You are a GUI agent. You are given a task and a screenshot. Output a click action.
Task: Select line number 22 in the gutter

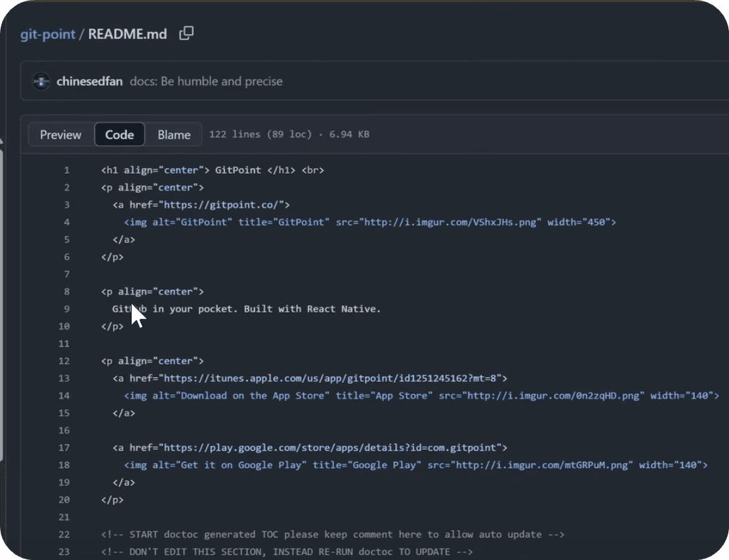pos(64,534)
